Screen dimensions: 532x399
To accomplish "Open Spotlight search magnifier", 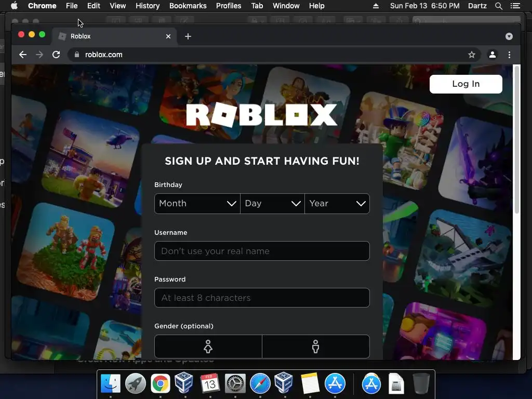I will [x=498, y=6].
